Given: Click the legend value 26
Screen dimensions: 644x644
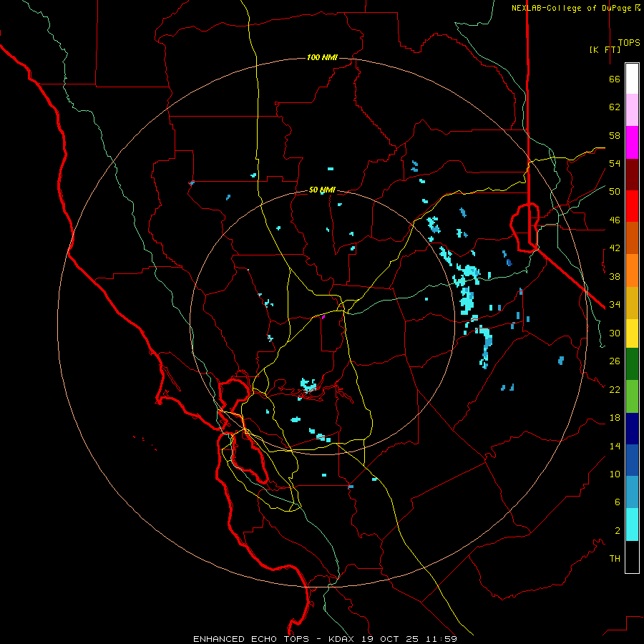Looking at the screenshot, I should click(615, 361).
